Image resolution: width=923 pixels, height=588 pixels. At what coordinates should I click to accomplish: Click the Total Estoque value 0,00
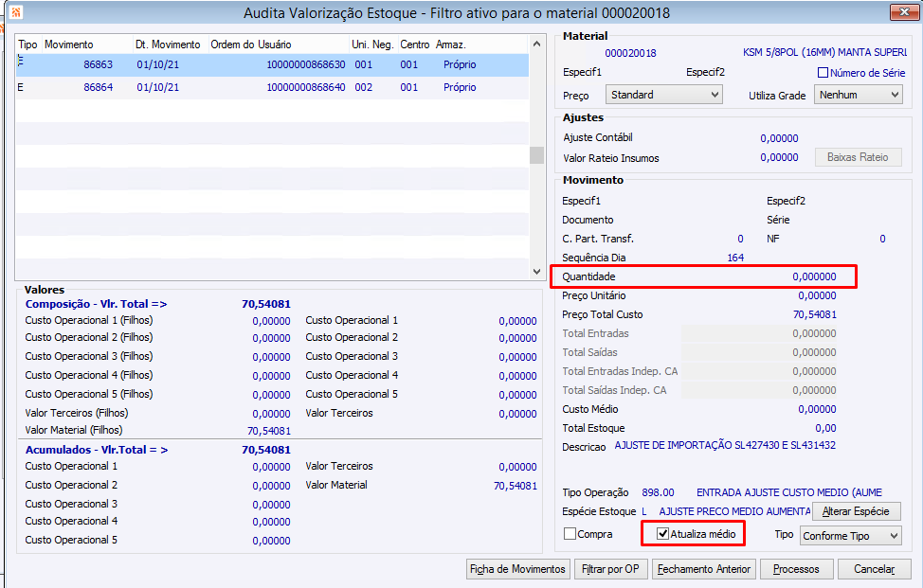(x=826, y=428)
